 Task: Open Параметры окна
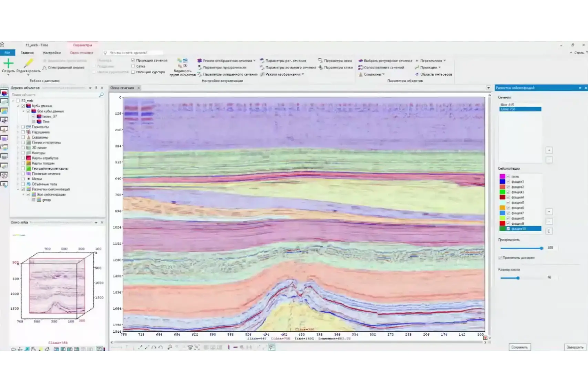pos(338,61)
